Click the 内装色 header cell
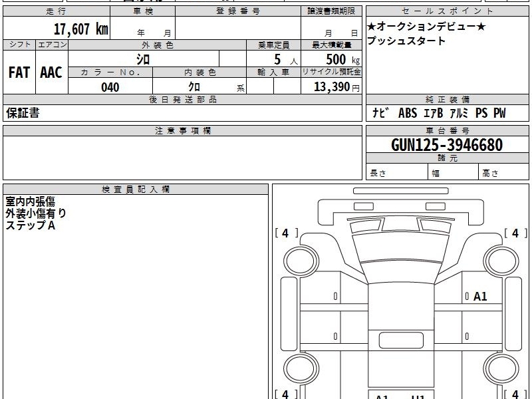 click(199, 72)
